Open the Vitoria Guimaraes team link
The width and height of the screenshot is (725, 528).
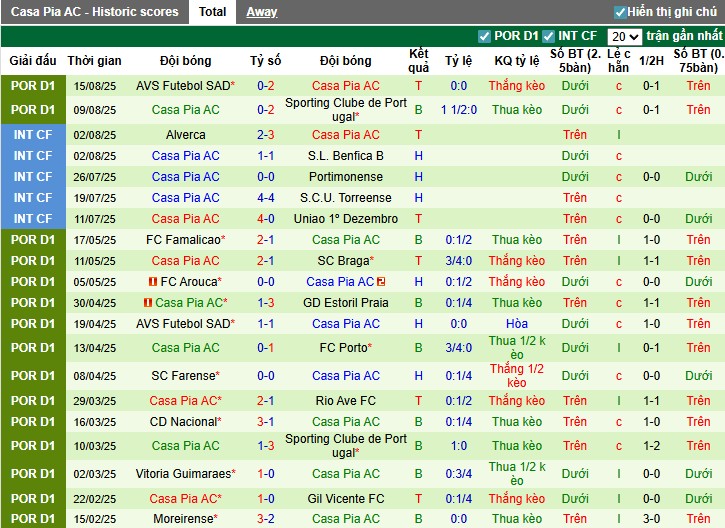[x=183, y=474]
